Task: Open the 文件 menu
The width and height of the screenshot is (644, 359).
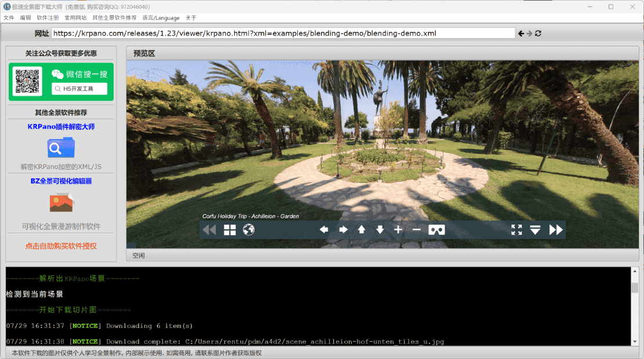Action: 9,17
